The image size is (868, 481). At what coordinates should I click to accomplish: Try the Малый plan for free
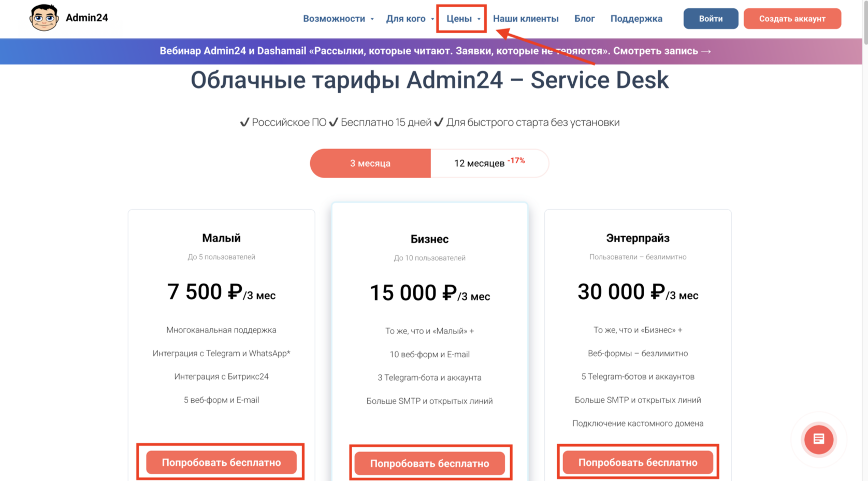(x=221, y=462)
